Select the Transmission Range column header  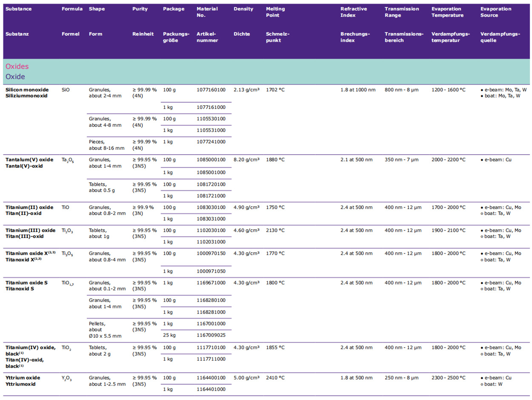click(401, 12)
